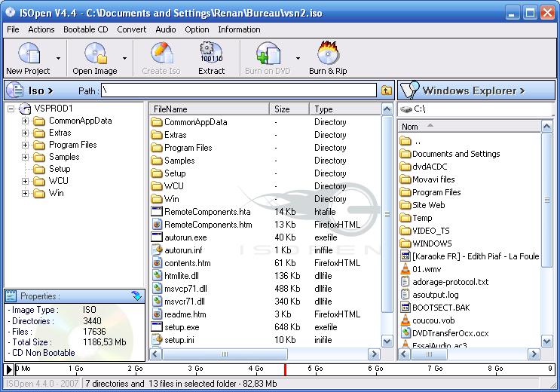Click the Burn on DVD icon
Viewport: 560px width, 392px height.
pyautogui.click(x=268, y=54)
